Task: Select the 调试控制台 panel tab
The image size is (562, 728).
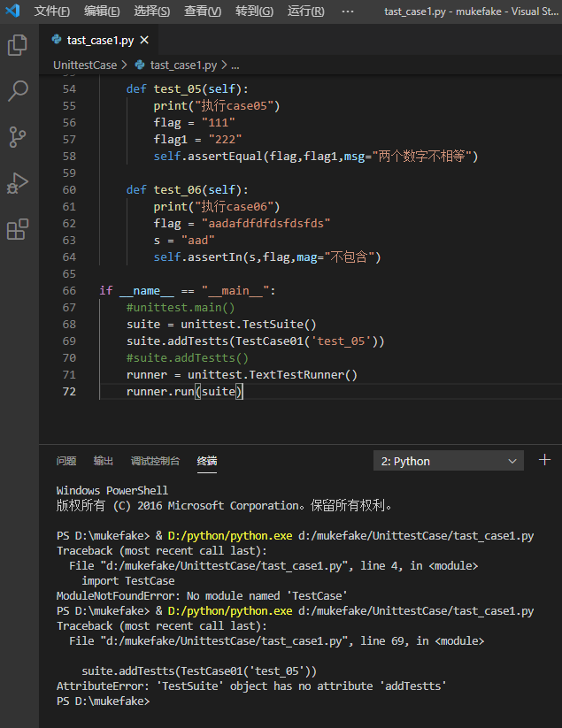Action: [x=155, y=461]
